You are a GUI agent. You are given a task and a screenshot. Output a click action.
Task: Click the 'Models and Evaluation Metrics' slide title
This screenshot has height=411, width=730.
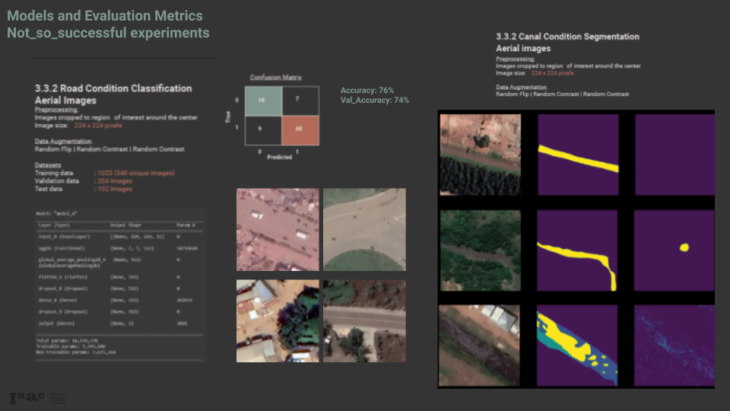105,17
